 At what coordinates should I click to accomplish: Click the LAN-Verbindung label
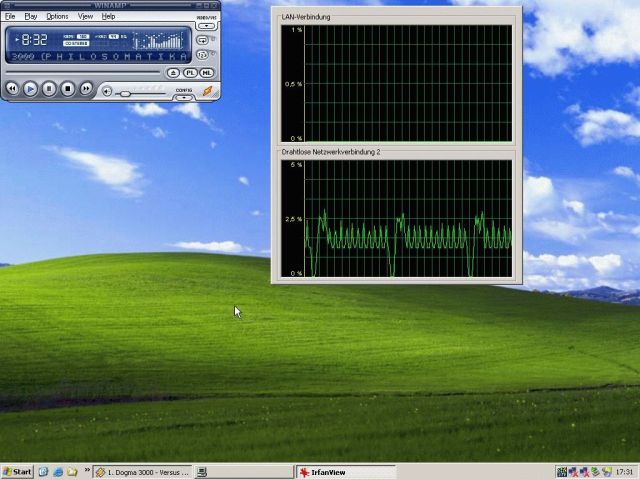click(306, 17)
